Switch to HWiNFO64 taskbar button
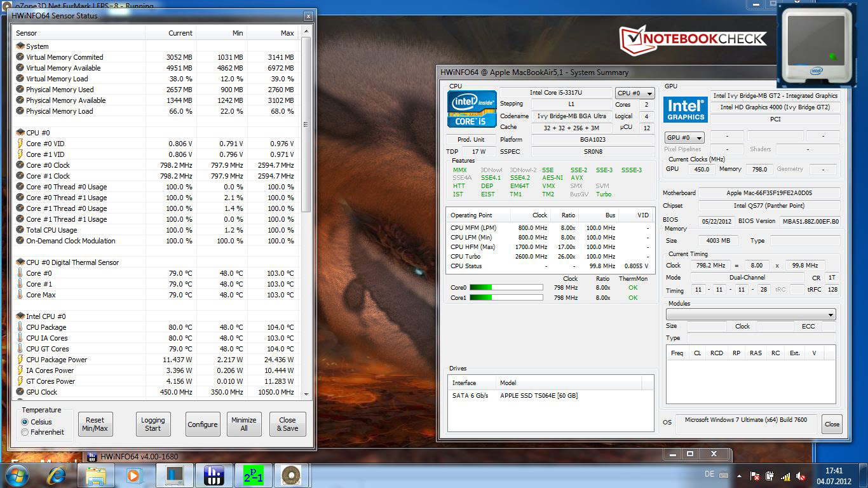This screenshot has width=868, height=488. tap(213, 475)
